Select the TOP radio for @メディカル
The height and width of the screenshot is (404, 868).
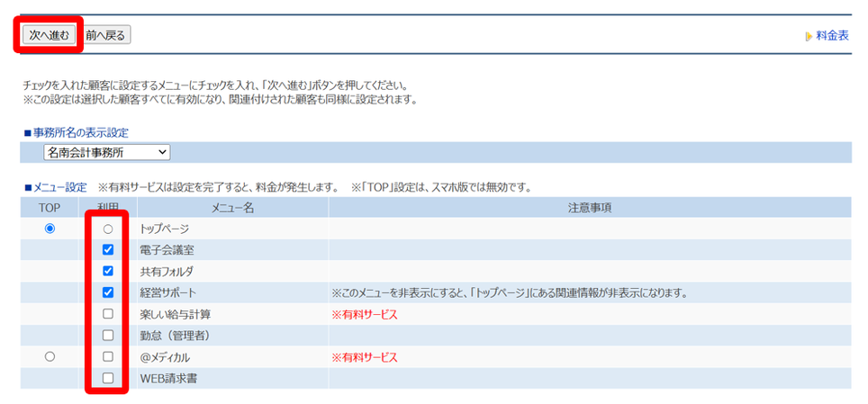50,357
